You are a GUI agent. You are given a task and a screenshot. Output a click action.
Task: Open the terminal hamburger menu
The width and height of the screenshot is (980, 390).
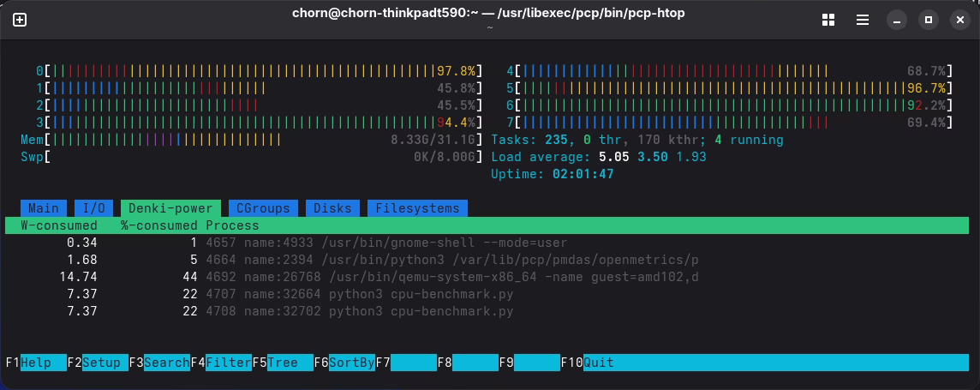pos(863,20)
